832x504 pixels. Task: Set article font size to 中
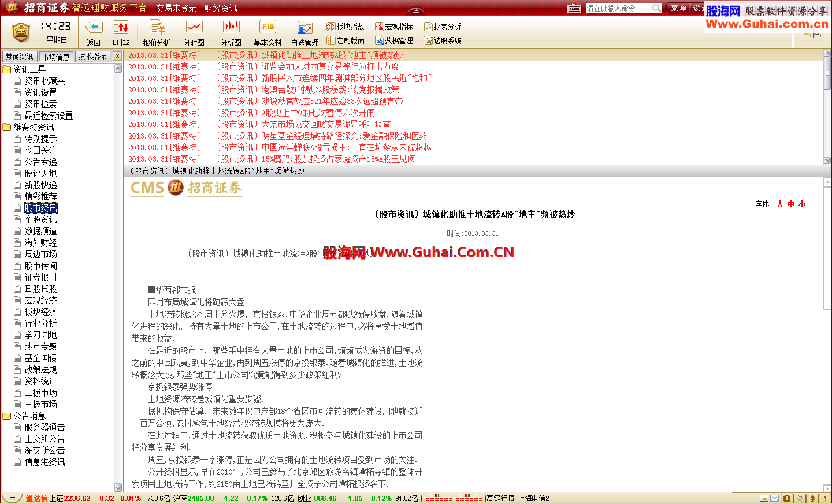pyautogui.click(x=791, y=204)
